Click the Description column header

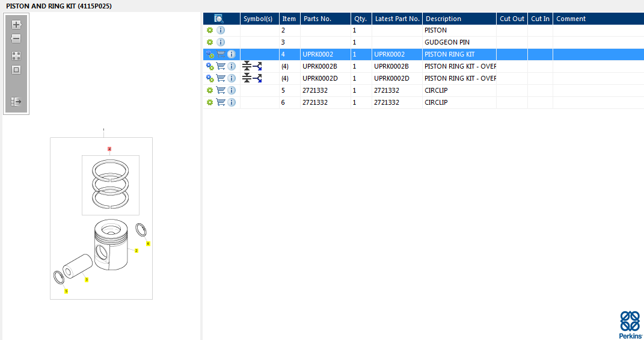(458, 19)
